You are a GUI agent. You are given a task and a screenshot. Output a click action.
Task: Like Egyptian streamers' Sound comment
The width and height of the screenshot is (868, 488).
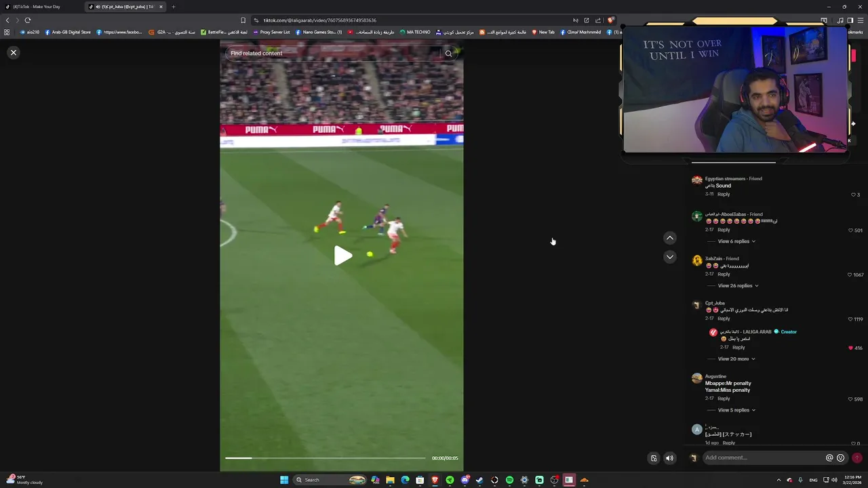[853, 195]
